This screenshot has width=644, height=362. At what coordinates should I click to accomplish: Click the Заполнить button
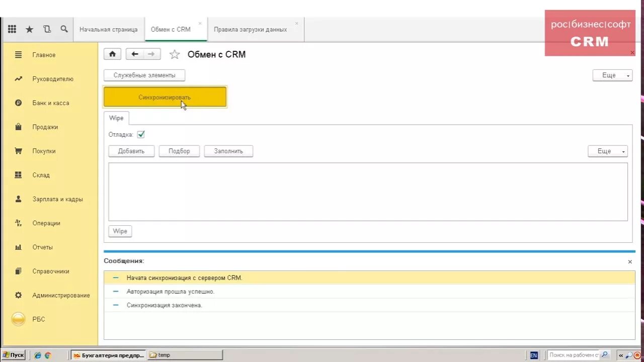[x=228, y=151]
